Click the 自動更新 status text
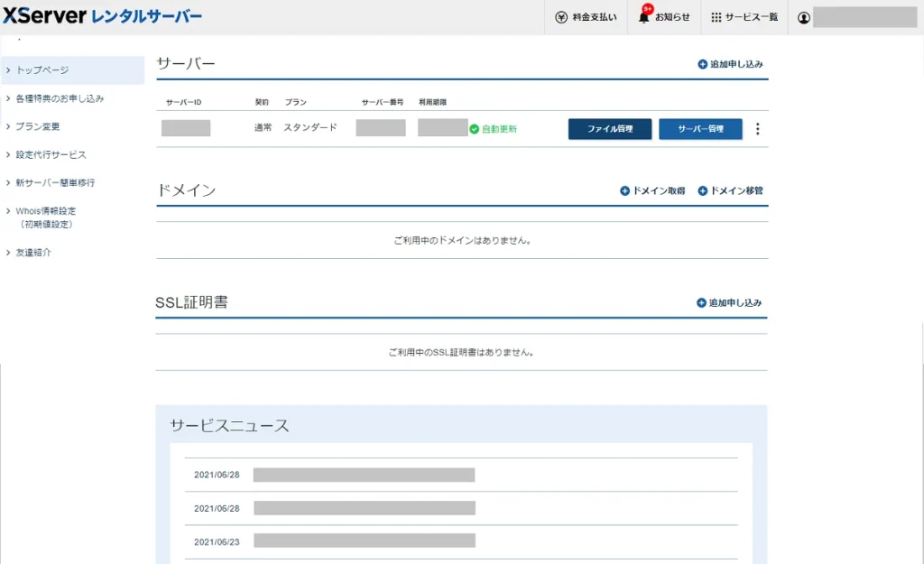 pos(499,129)
